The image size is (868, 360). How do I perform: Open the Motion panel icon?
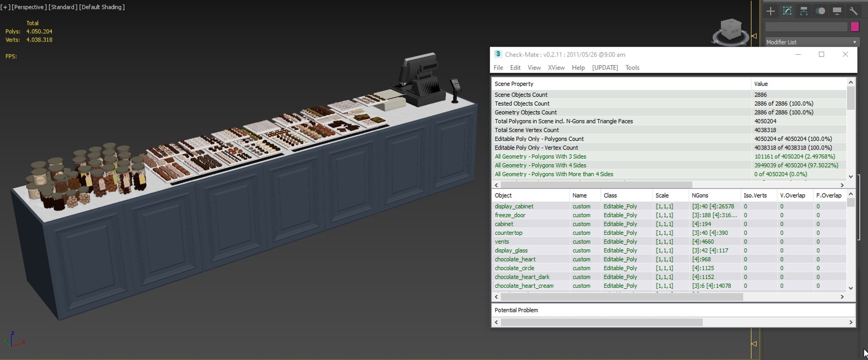tap(821, 11)
